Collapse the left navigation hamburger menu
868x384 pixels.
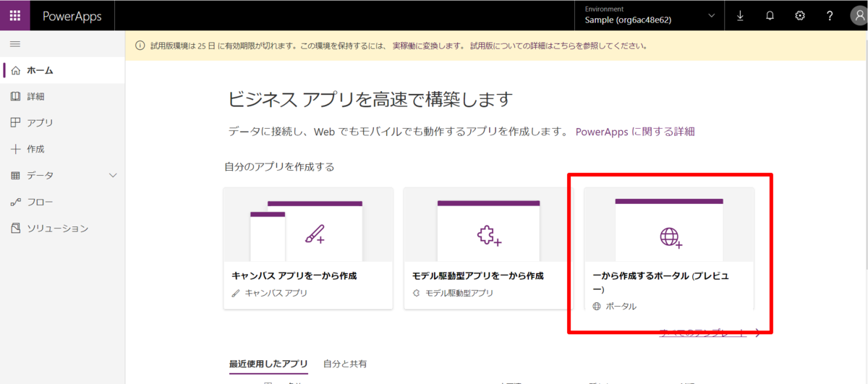point(14,45)
